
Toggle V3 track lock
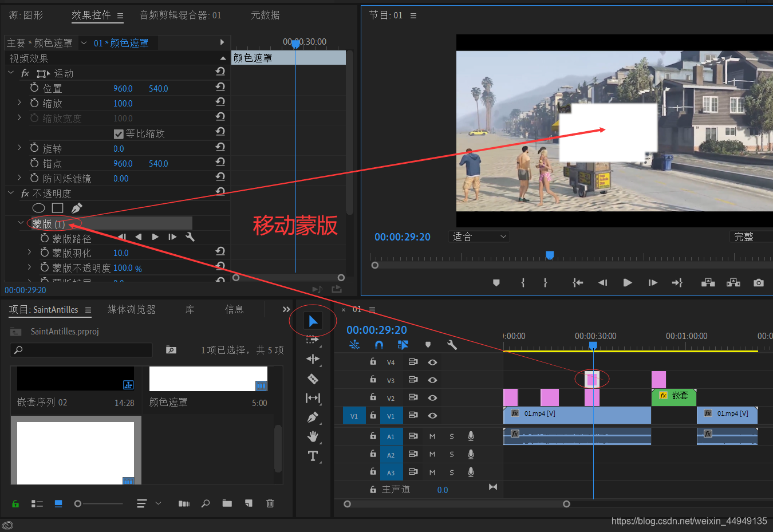point(373,379)
